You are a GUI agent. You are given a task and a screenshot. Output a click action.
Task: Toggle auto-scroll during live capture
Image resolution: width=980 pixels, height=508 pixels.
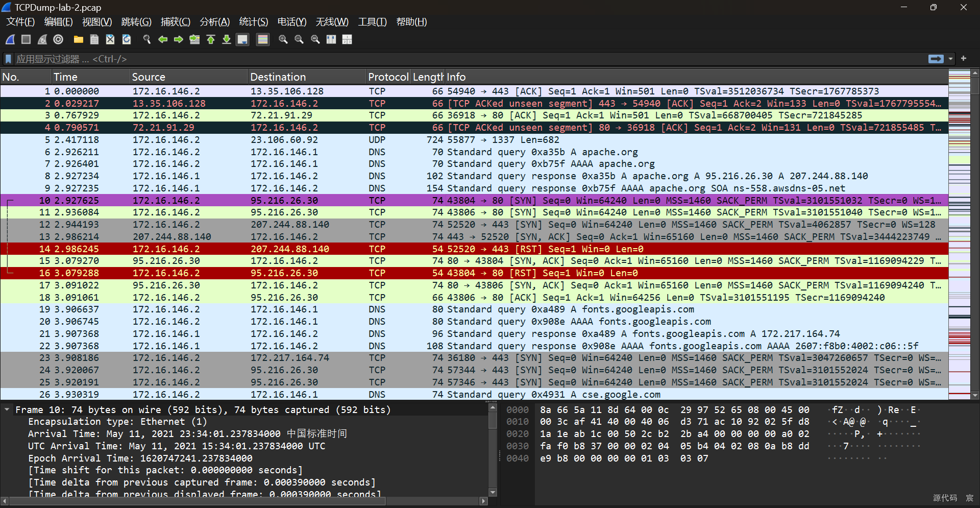coord(243,39)
